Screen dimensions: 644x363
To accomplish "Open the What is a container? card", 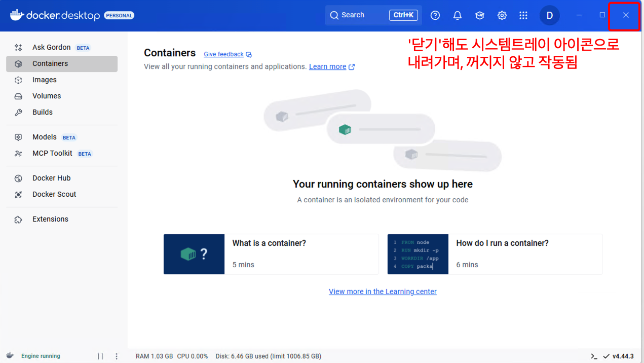I will click(x=271, y=254).
